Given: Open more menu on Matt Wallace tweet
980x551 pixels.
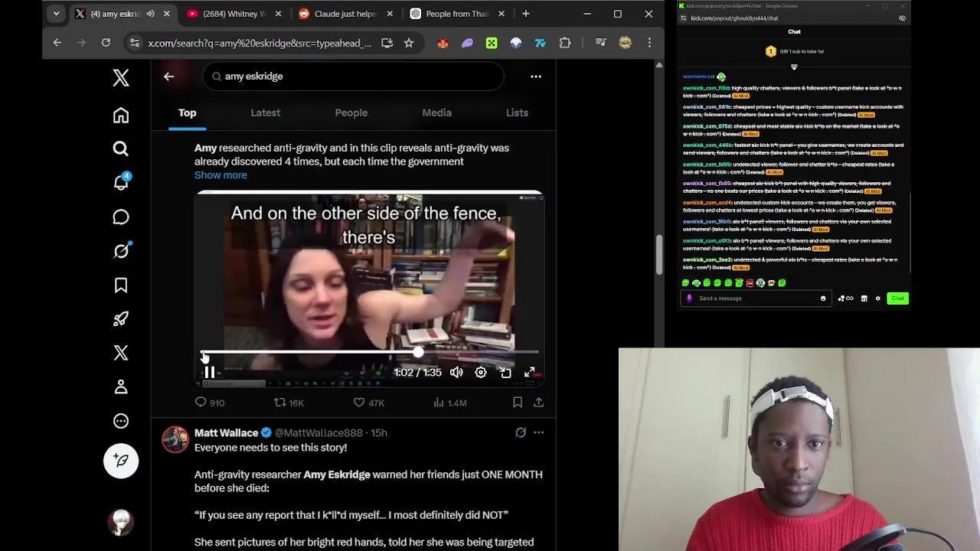Looking at the screenshot, I should coord(539,432).
